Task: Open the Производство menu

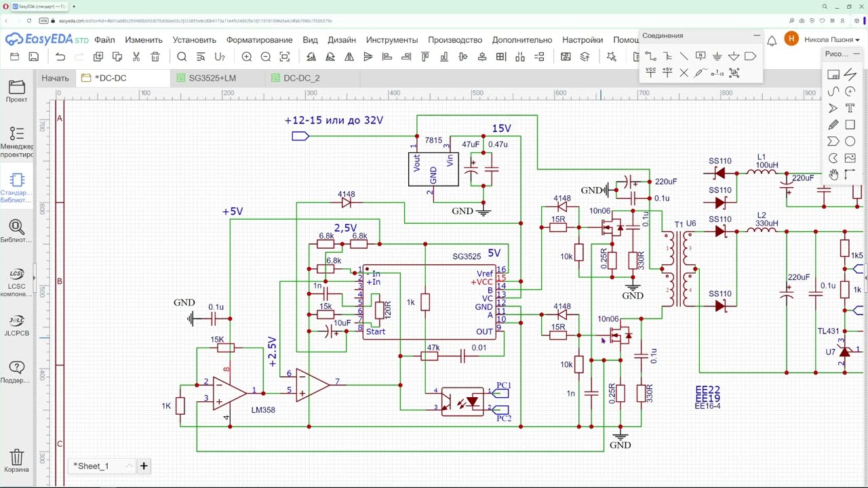Action: [x=455, y=40]
